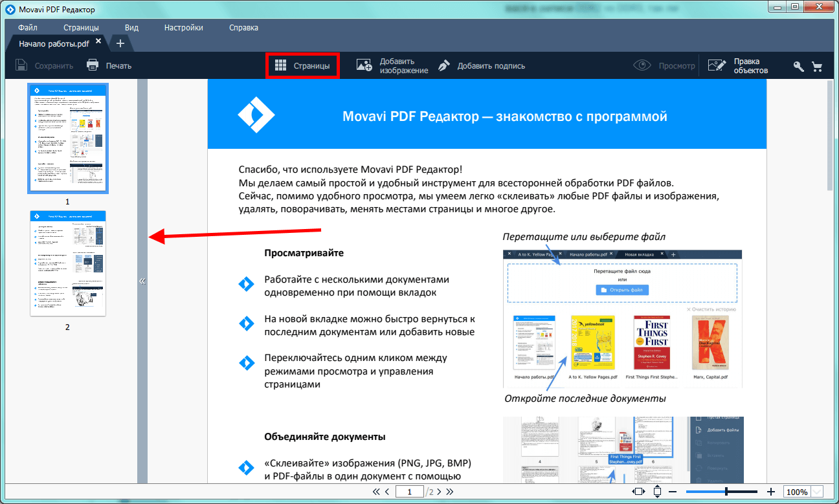Click the caption 'Перетащите или выберите файл'

584,236
